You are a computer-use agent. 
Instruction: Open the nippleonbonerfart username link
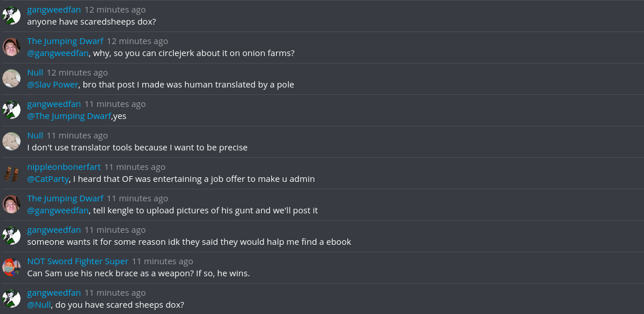64,167
